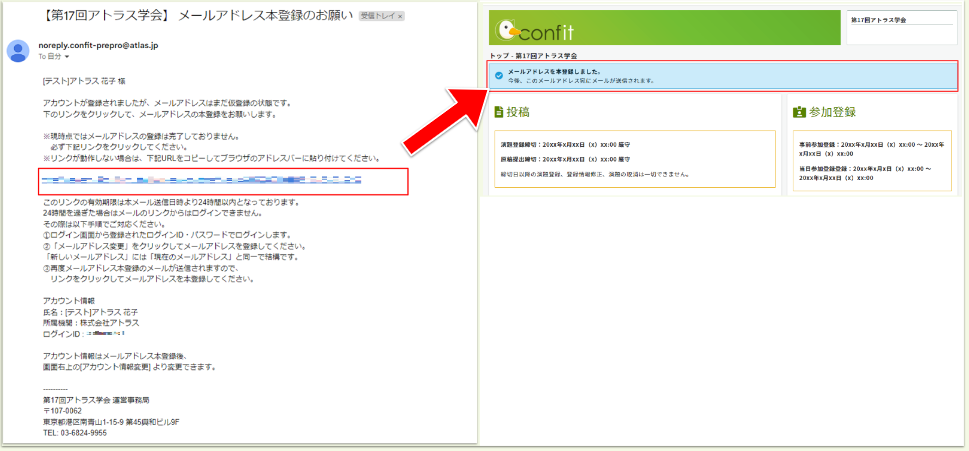The image size is (969, 451).
Task: Click the sender's profile avatar icon
Action: coord(19,50)
